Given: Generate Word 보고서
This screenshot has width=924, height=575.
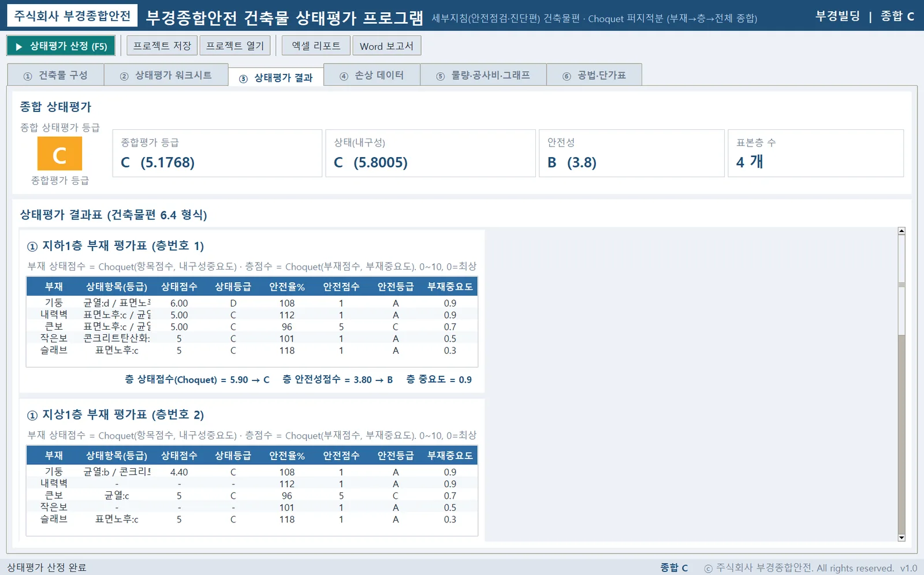Looking at the screenshot, I should [387, 46].
